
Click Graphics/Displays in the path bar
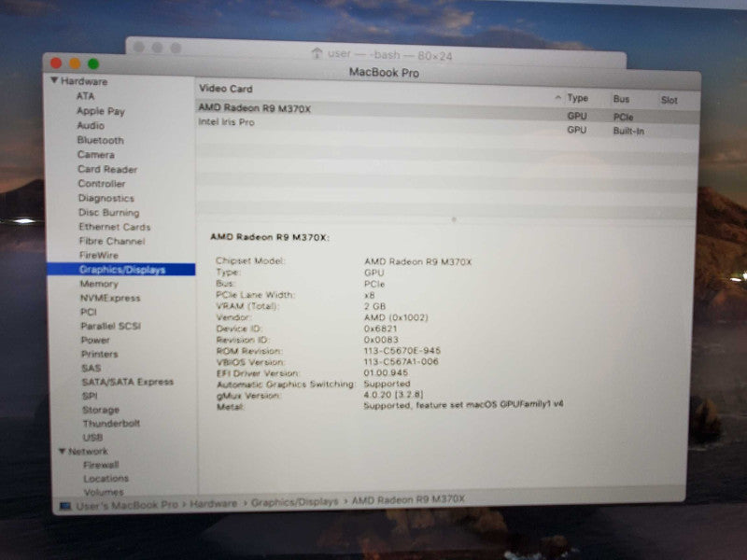click(294, 502)
